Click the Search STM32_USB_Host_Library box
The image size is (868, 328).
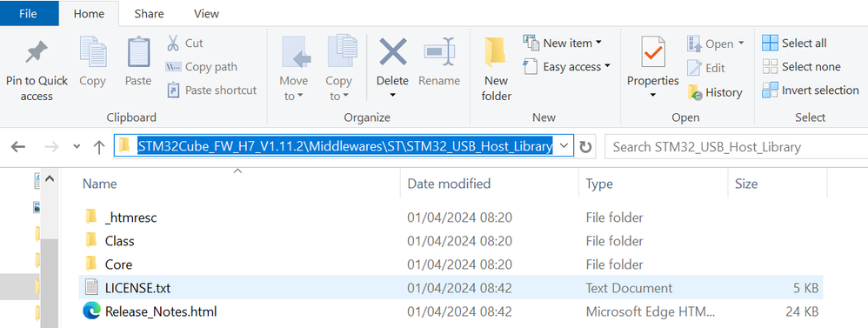[737, 147]
